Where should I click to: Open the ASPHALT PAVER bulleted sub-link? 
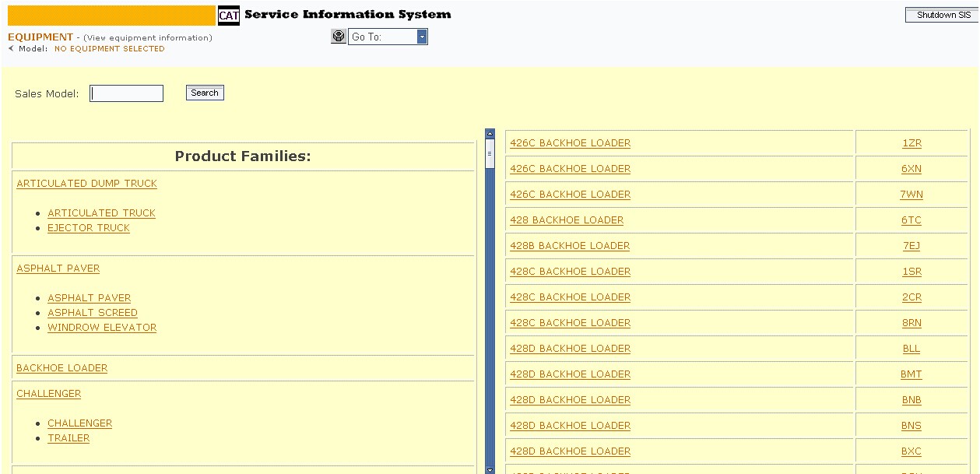90,298
